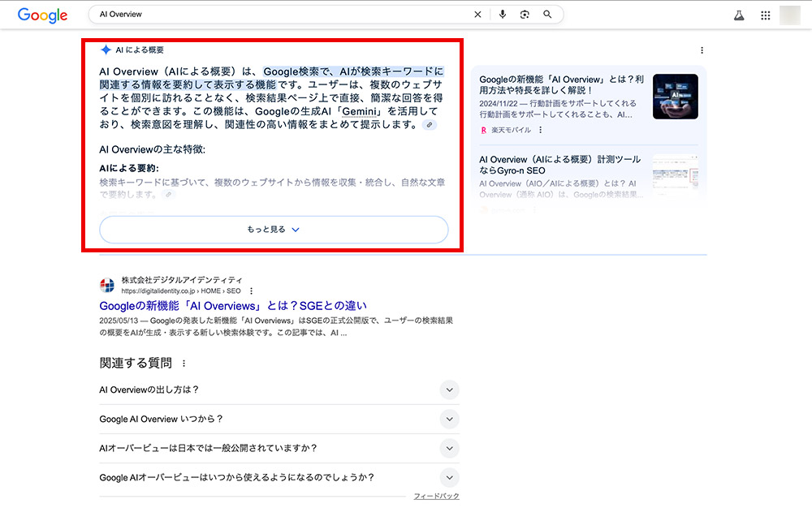Open the source card Googleの新機能「AI Overview」とは？

[x=561, y=85]
